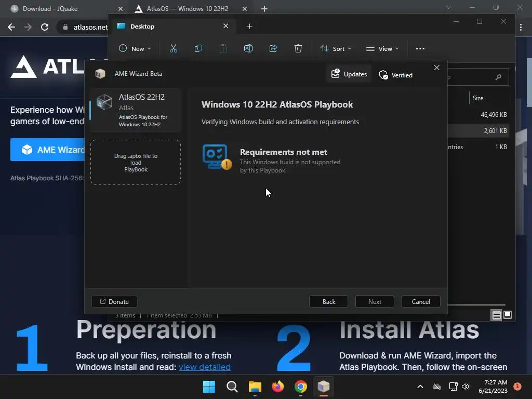This screenshot has width=532, height=399.
Task: Click the Size column header in Explorer
Action: [x=490, y=98]
